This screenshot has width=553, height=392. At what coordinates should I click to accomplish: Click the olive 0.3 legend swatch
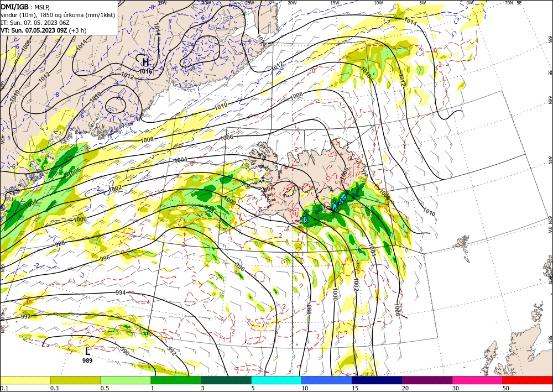75,380
